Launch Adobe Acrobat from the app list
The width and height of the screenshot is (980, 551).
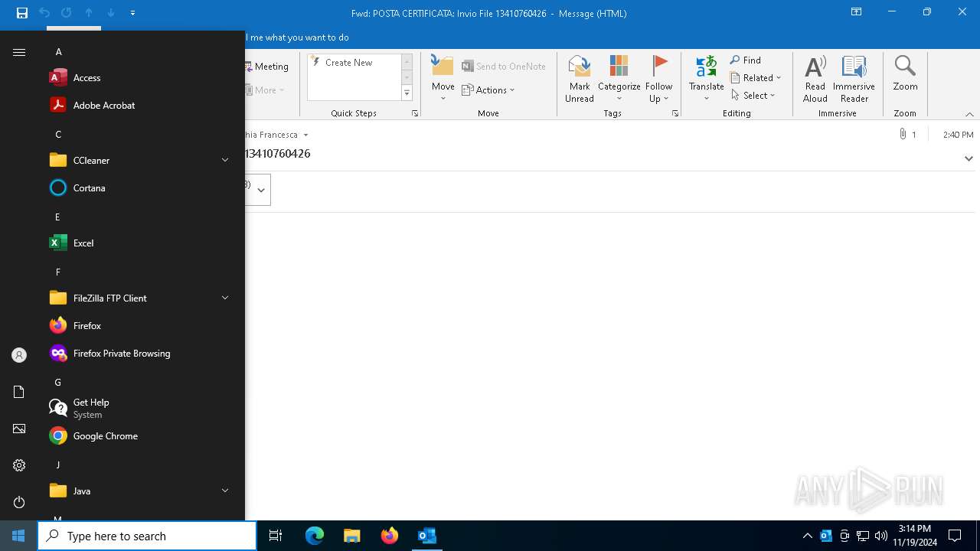[142, 105]
